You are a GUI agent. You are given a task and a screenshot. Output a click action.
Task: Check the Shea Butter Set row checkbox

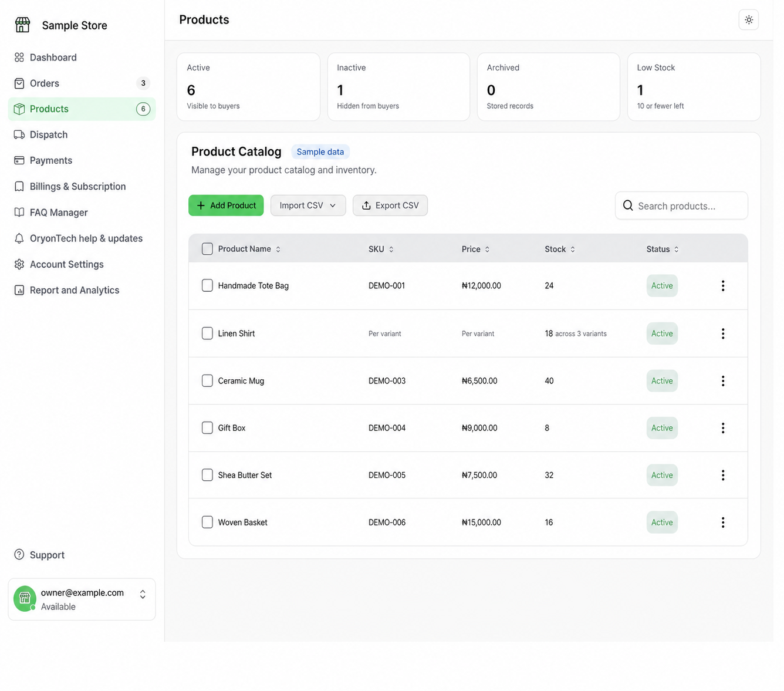[207, 475]
